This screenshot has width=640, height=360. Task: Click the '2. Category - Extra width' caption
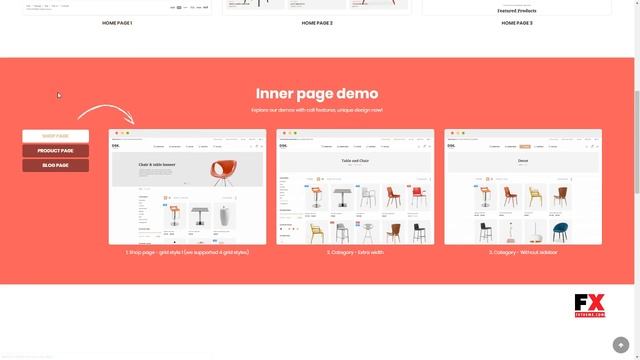(x=355, y=252)
